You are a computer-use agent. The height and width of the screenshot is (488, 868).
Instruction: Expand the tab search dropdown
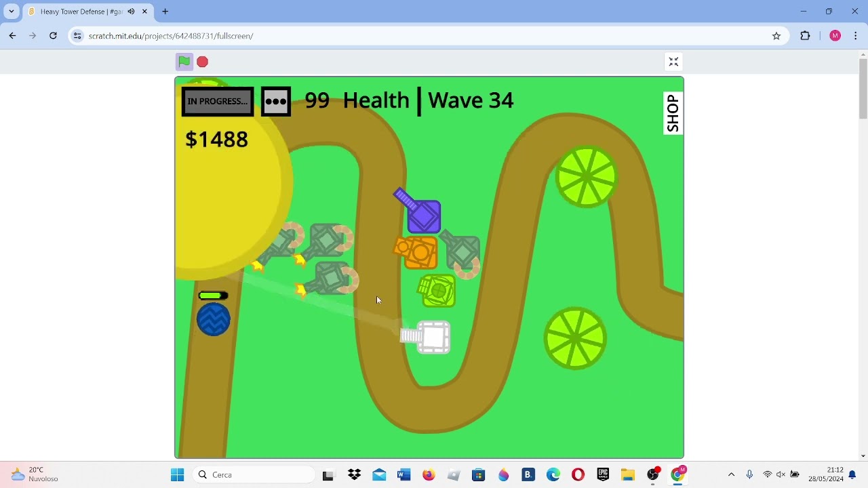point(12,12)
